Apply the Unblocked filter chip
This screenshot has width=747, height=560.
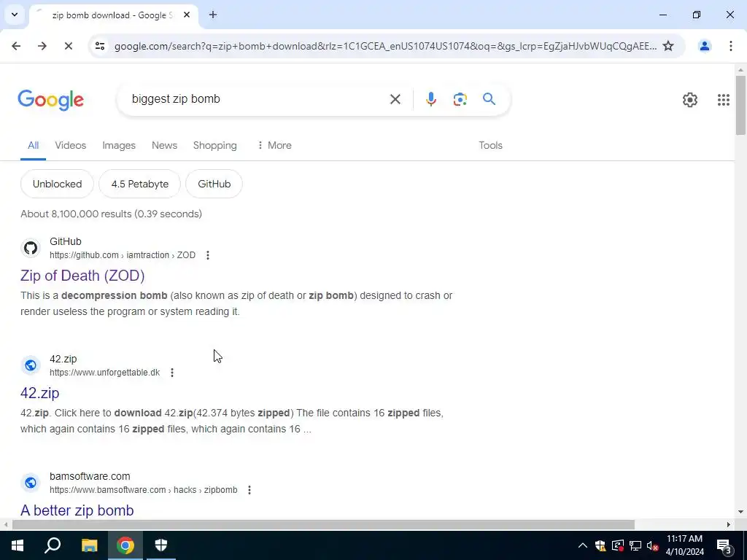pos(57,184)
